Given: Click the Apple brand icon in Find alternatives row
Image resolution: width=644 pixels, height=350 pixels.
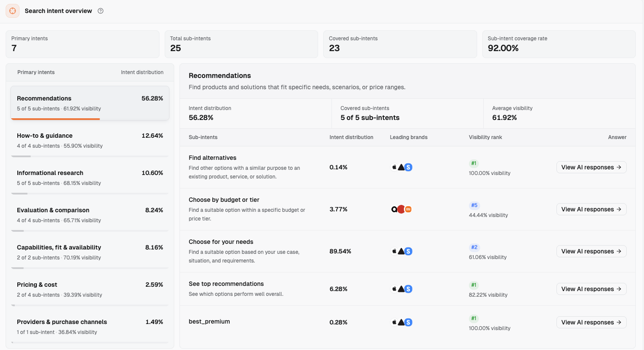Looking at the screenshot, I should pyautogui.click(x=394, y=167).
